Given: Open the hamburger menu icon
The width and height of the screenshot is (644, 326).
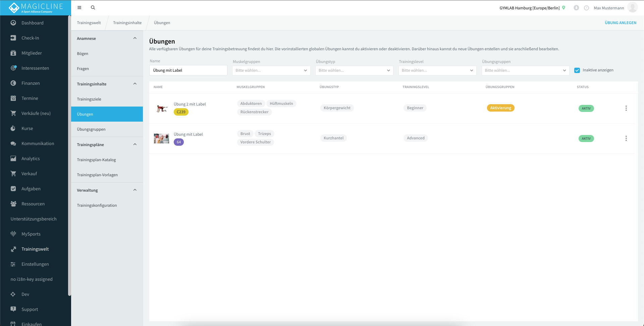Looking at the screenshot, I should [x=79, y=8].
